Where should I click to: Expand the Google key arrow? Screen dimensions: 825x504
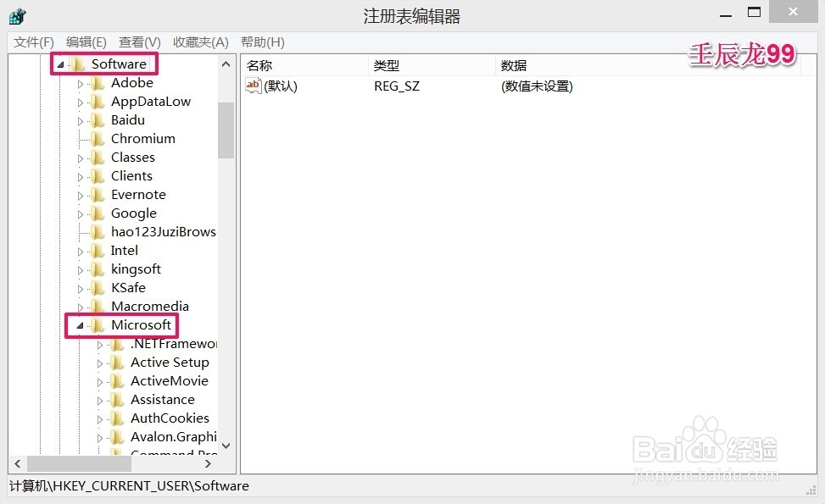80,214
